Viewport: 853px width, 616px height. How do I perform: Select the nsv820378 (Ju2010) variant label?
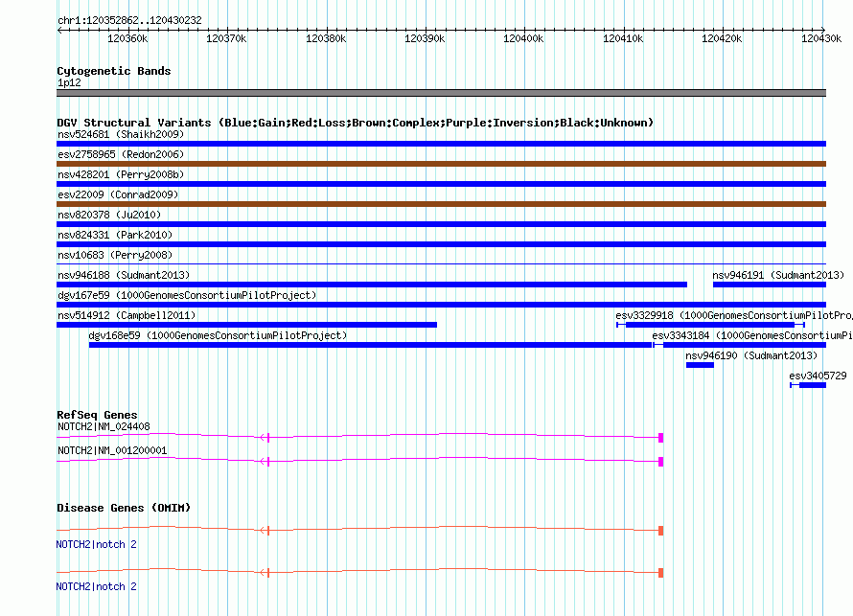coord(109,215)
